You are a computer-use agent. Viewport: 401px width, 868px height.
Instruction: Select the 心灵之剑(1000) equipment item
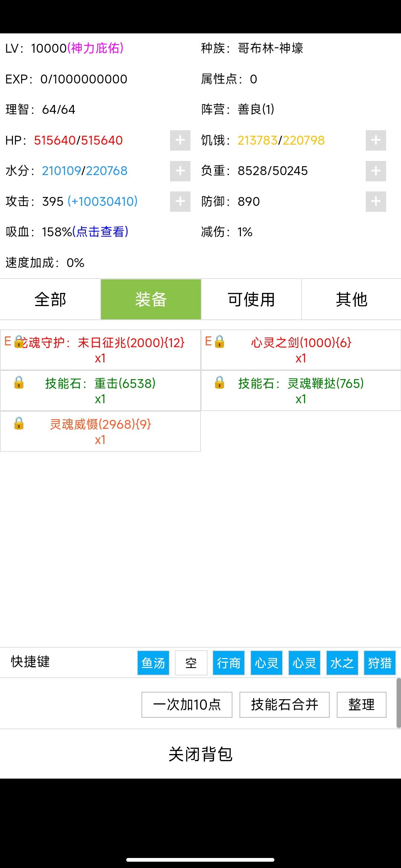coord(301,350)
